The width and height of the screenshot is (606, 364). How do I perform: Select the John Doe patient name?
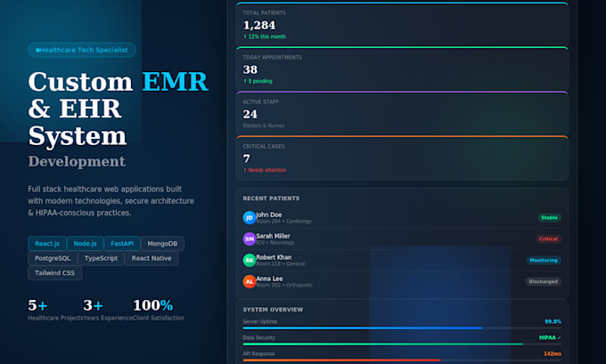click(269, 214)
